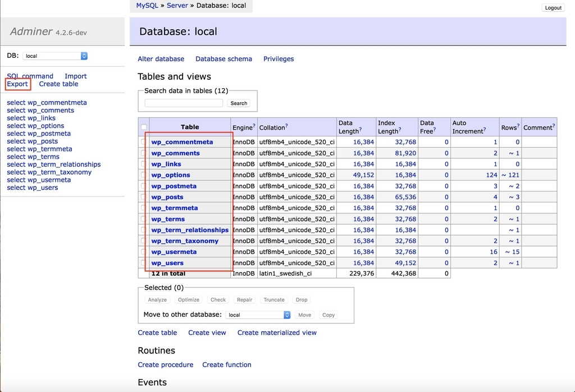Open the wp_terms table link

click(x=168, y=219)
